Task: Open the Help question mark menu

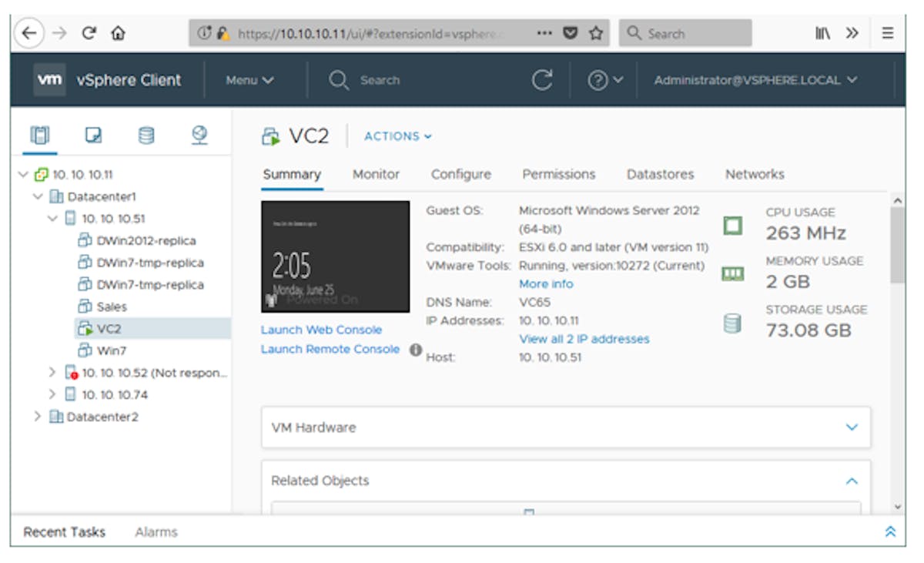Action: pyautogui.click(x=604, y=80)
